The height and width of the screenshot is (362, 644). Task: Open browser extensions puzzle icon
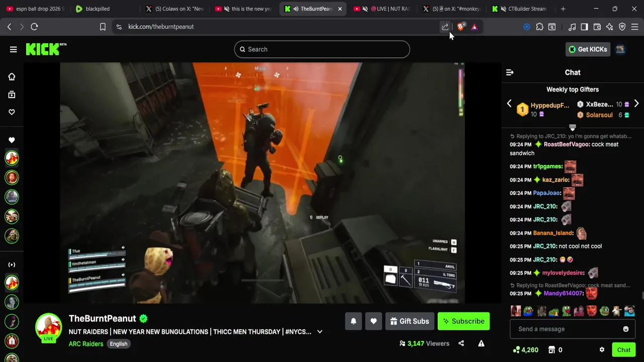click(x=539, y=27)
